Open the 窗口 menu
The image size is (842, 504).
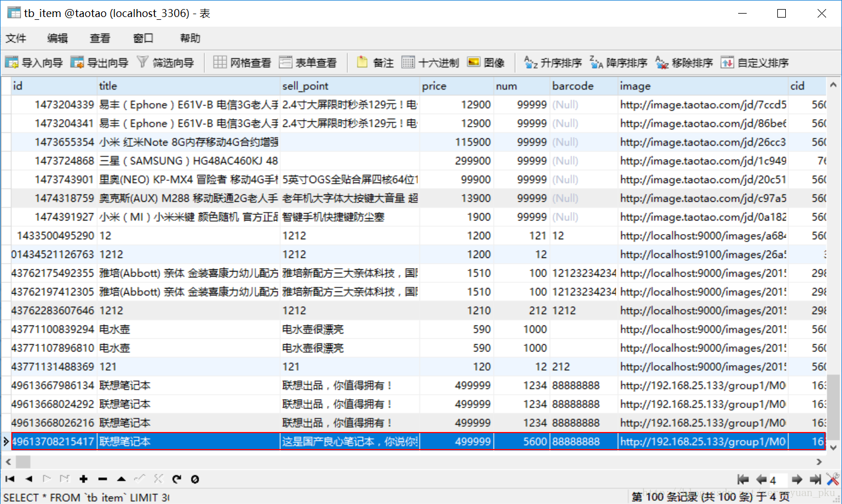[143, 38]
